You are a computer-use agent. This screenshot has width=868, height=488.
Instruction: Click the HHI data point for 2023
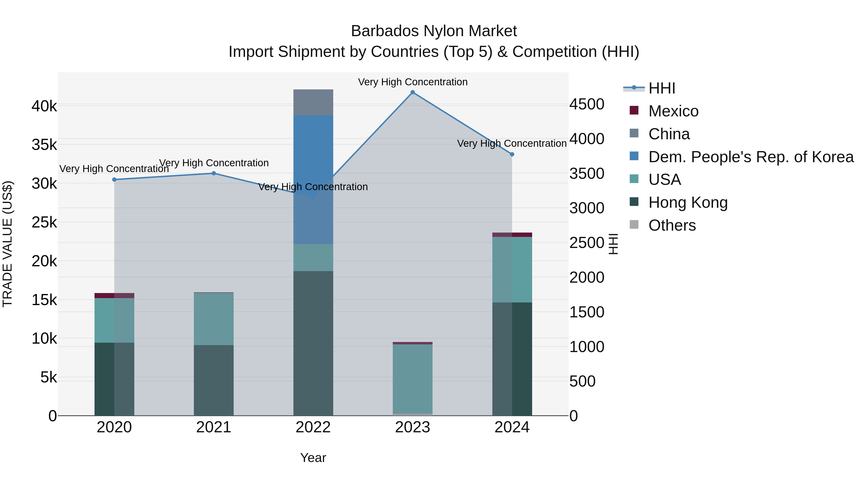413,92
